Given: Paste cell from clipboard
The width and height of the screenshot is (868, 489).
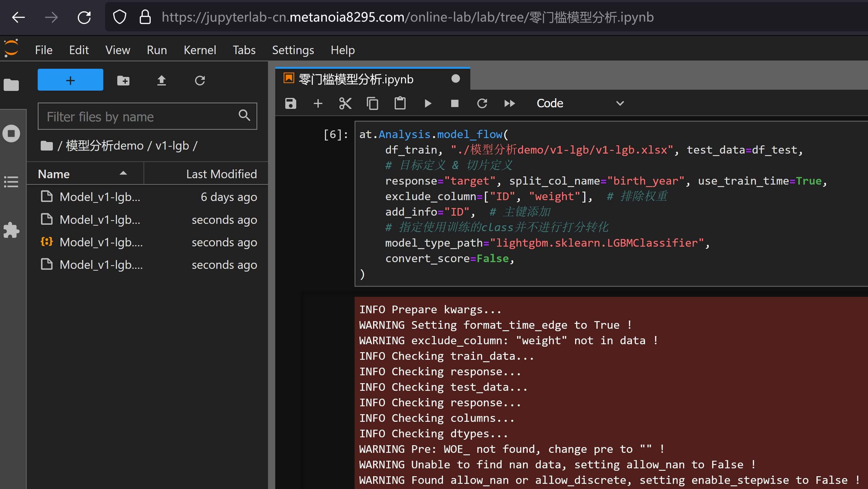Looking at the screenshot, I should coord(400,103).
